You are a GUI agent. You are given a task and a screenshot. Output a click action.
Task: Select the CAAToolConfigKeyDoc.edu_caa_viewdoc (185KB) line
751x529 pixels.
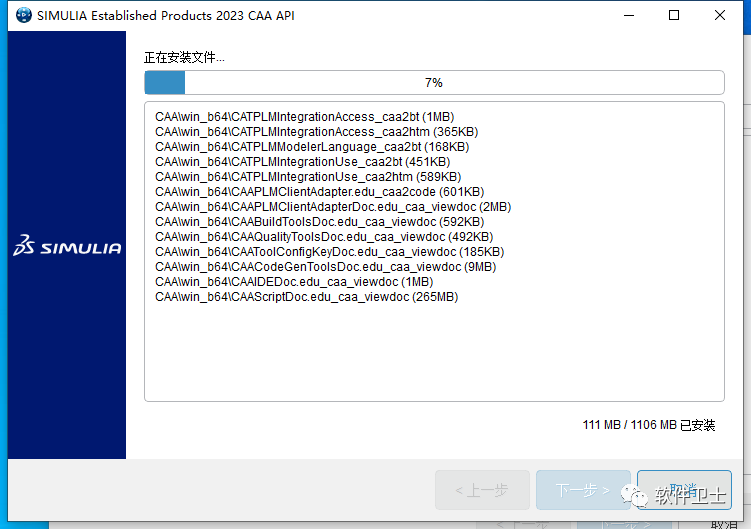(x=330, y=252)
